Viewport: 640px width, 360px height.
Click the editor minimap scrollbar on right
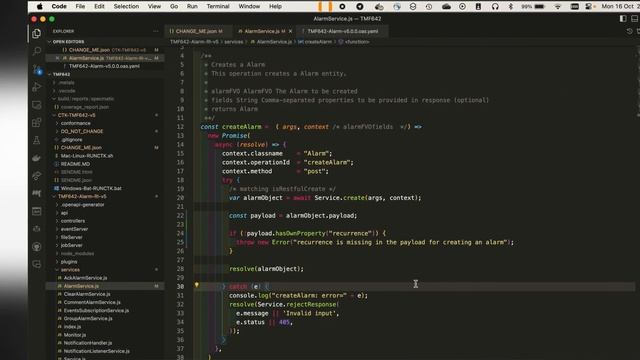point(638,82)
